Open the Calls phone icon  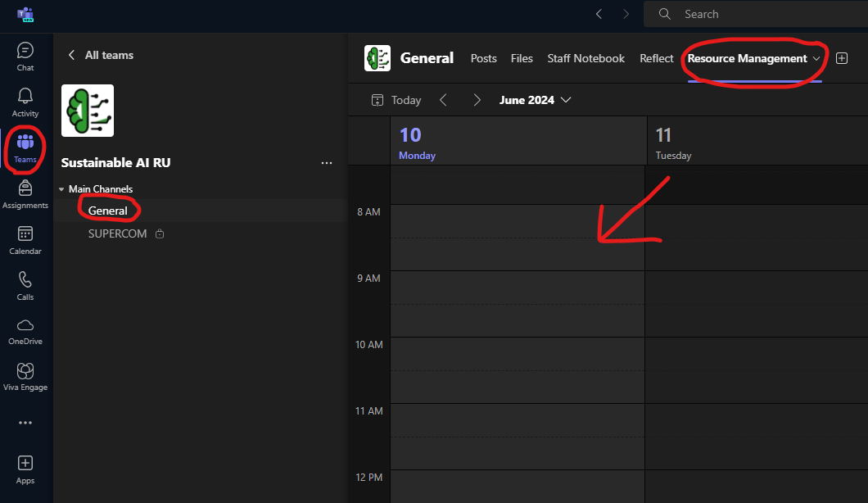pos(25,286)
